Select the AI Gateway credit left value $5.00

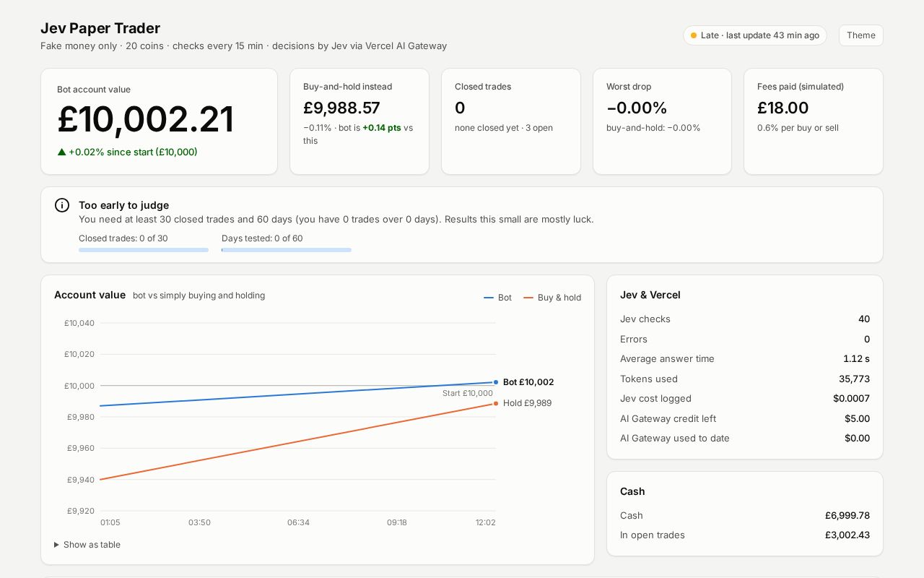pos(857,418)
